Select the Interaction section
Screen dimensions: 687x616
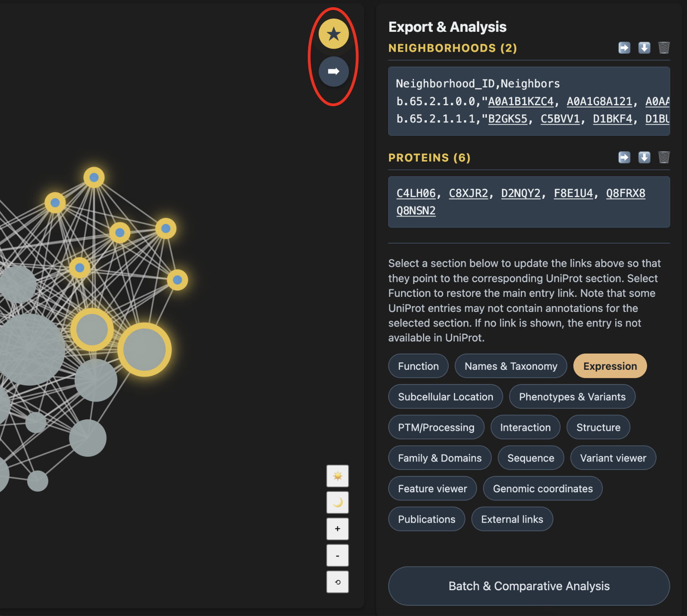click(x=526, y=427)
